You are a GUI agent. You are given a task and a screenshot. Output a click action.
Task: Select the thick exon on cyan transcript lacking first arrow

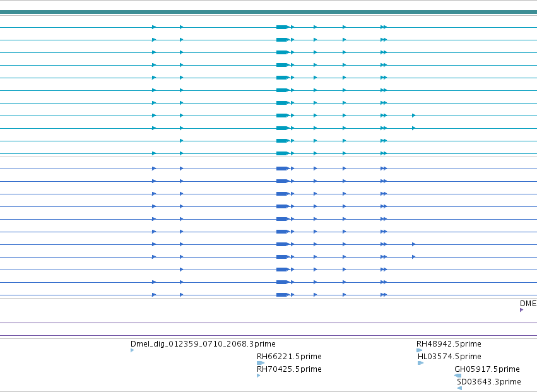point(283,141)
